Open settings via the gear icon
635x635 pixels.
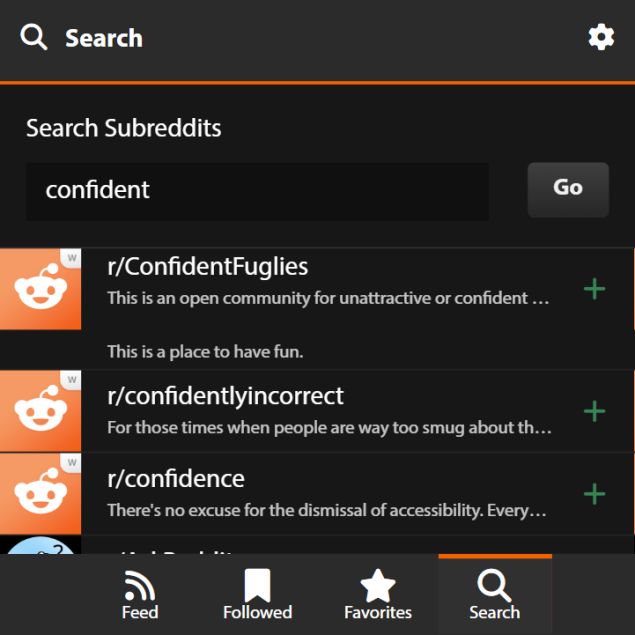pos(601,37)
